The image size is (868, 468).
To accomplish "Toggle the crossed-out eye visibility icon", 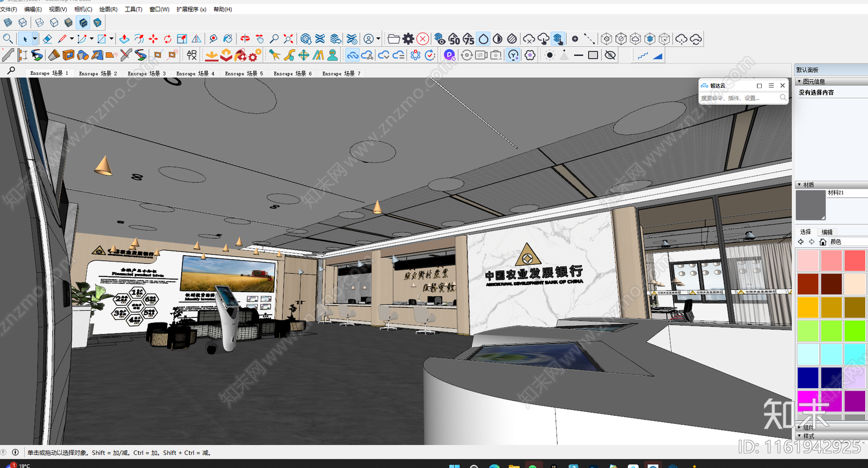I will click(610, 55).
